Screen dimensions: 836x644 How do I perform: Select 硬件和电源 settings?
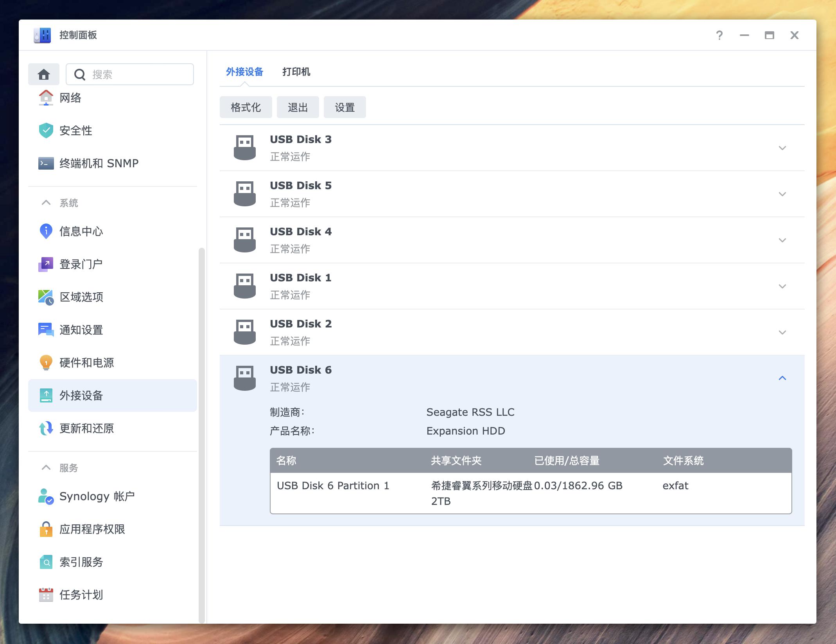87,363
